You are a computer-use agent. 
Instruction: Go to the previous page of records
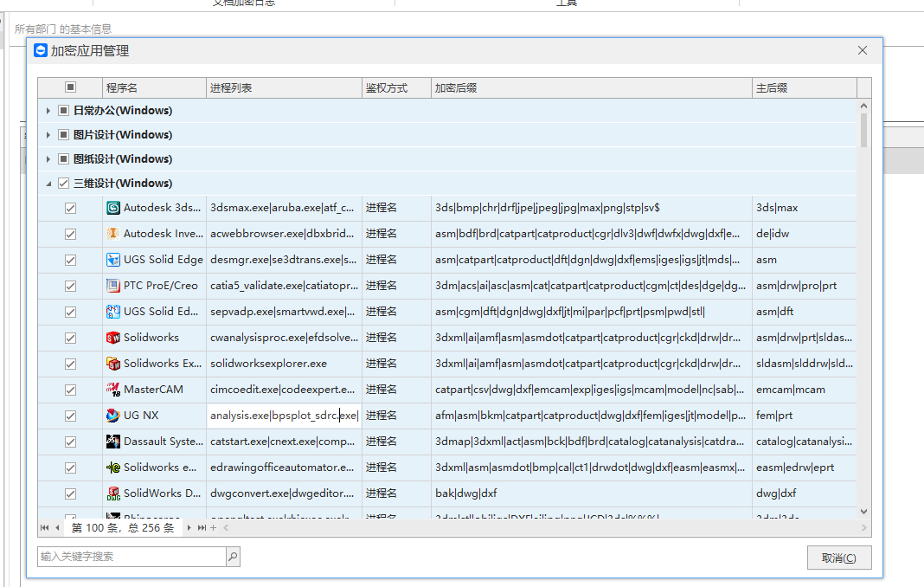click(57, 527)
